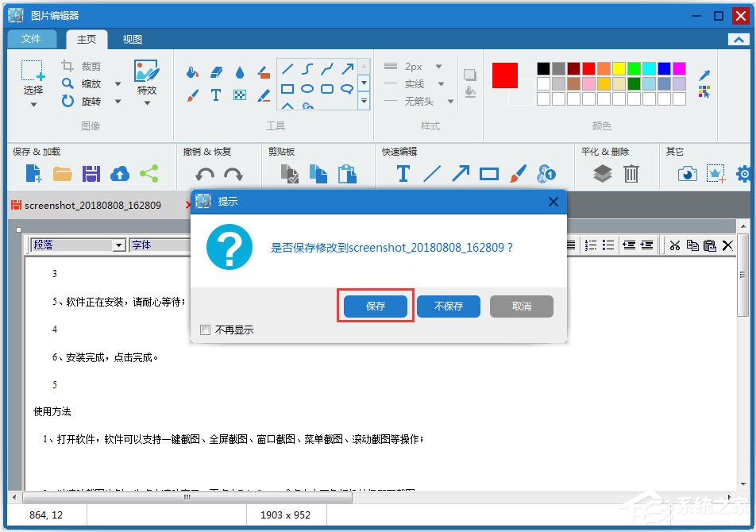This screenshot has width=756, height=532.
Task: Pick the blur water drop tool
Action: point(240,73)
